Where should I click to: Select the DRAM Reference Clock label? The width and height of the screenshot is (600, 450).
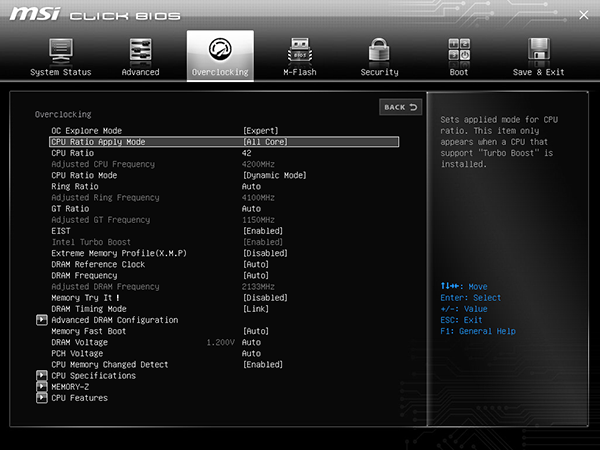[98, 264]
